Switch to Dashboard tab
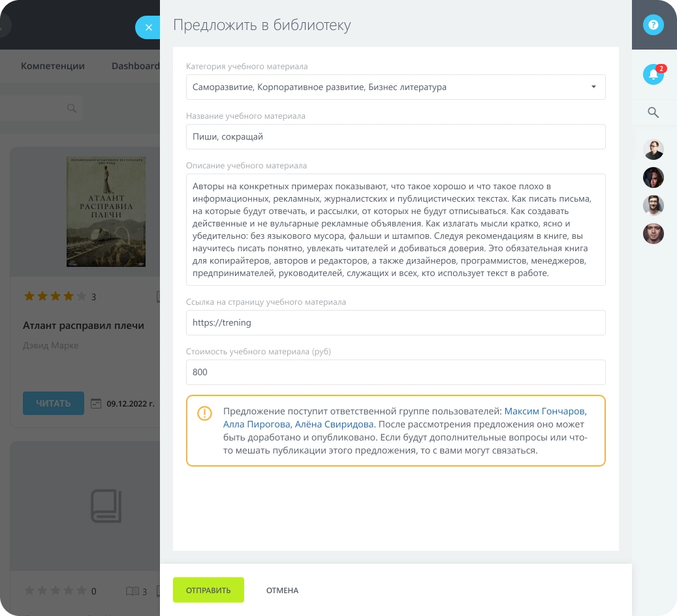 pyautogui.click(x=136, y=66)
